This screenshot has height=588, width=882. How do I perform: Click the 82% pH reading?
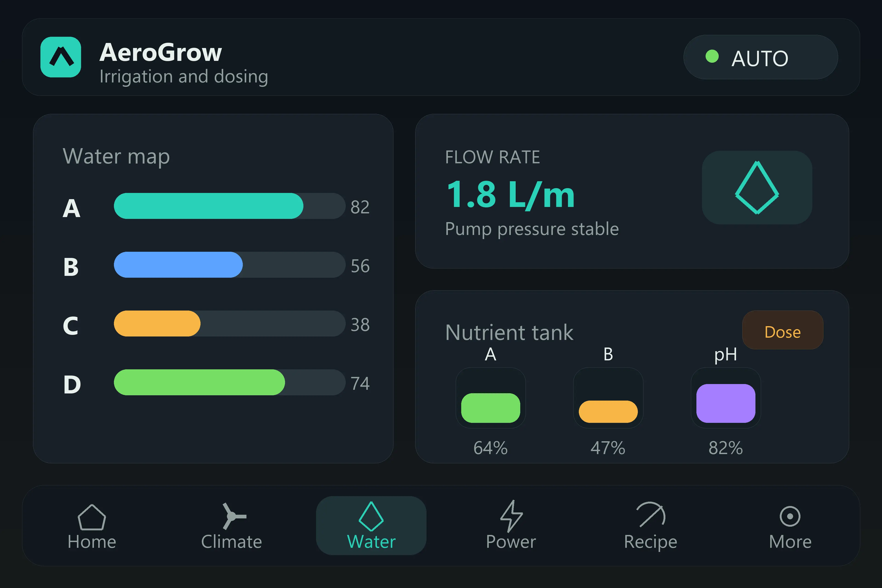(x=726, y=448)
